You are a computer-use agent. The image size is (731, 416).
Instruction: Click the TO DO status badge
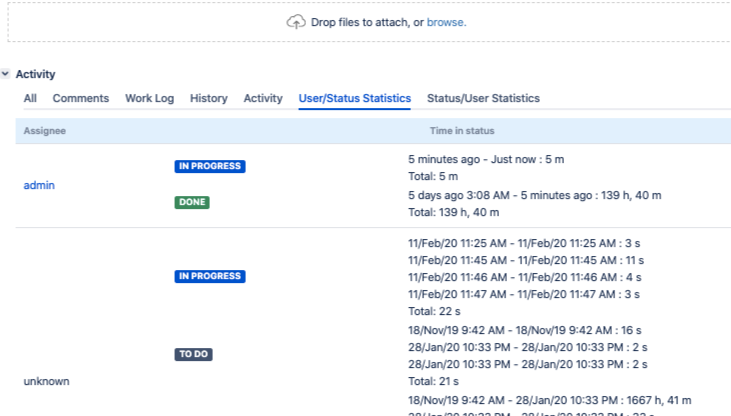(194, 354)
